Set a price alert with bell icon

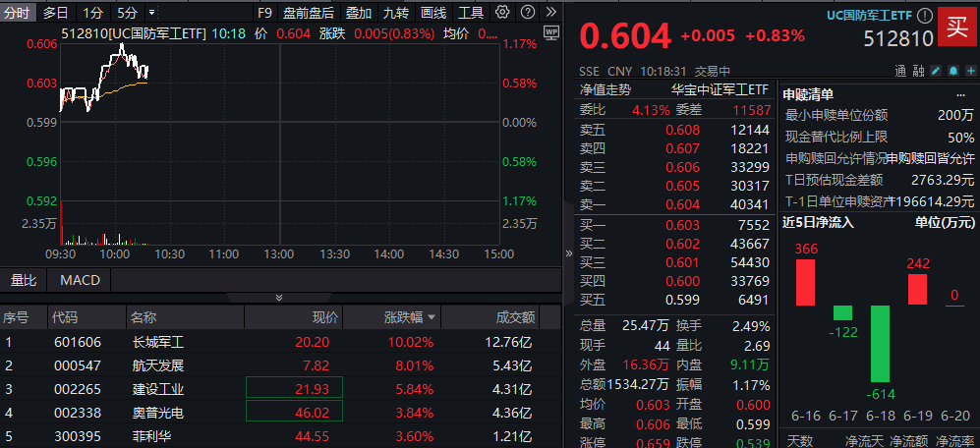tap(953, 72)
